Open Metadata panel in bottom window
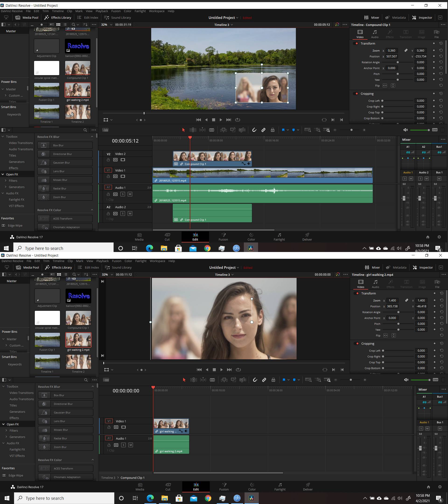The width and height of the screenshot is (448, 504). (x=396, y=268)
